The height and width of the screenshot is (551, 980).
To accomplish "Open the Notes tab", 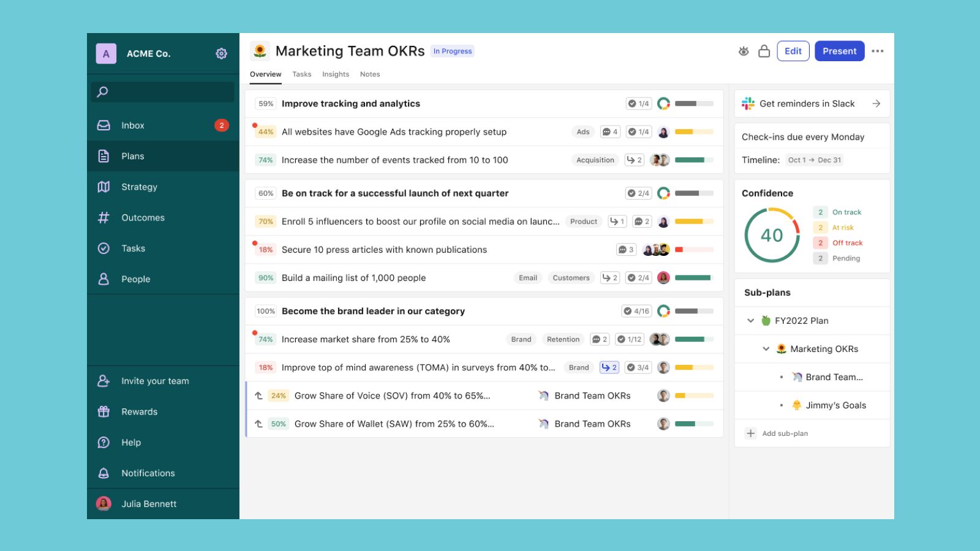I will (370, 73).
